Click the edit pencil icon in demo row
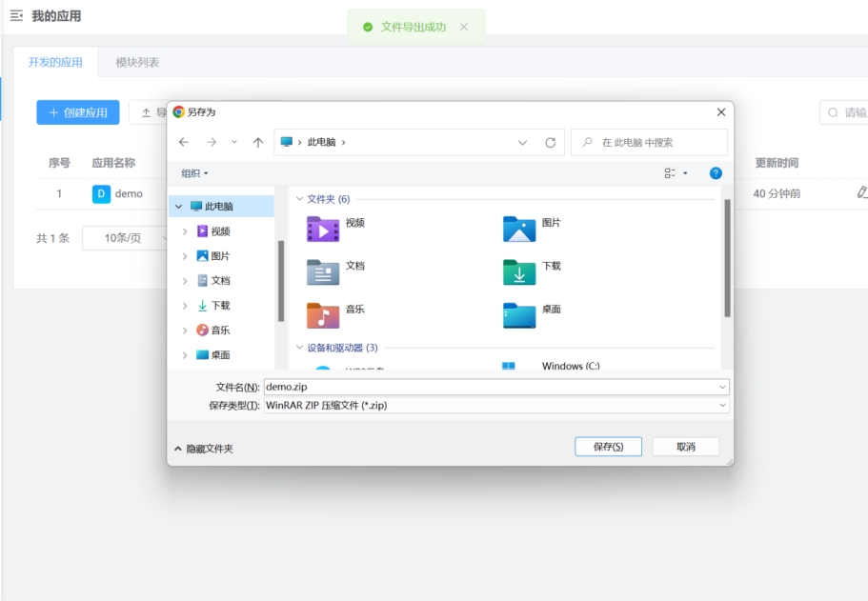Image resolution: width=868 pixels, height=601 pixels. (x=861, y=192)
